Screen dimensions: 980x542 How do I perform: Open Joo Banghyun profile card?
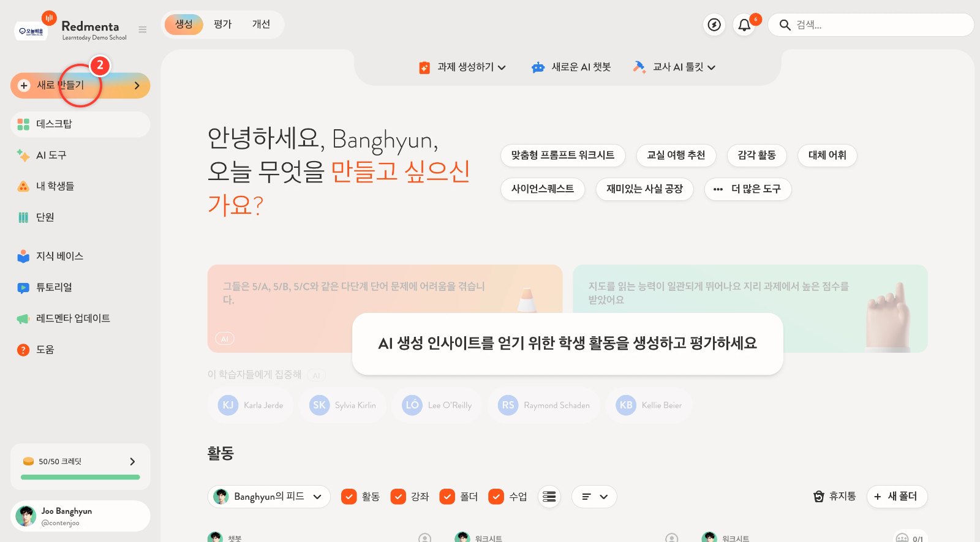click(x=80, y=516)
